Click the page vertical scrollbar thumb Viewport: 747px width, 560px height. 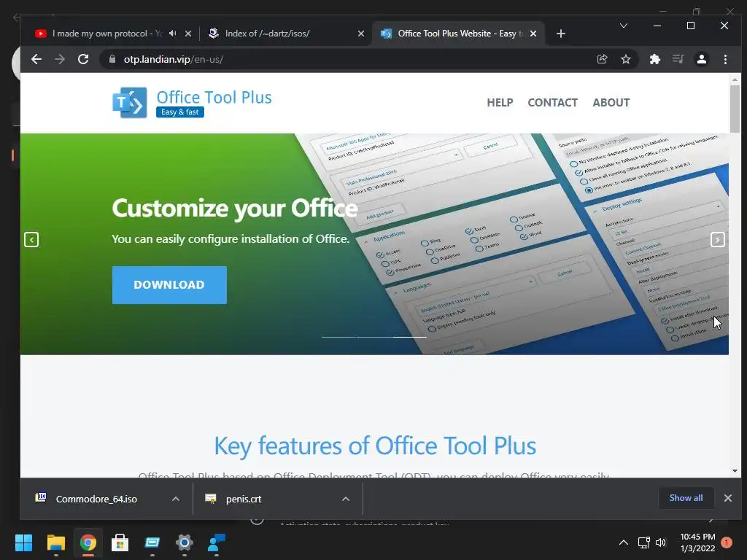tap(735, 109)
